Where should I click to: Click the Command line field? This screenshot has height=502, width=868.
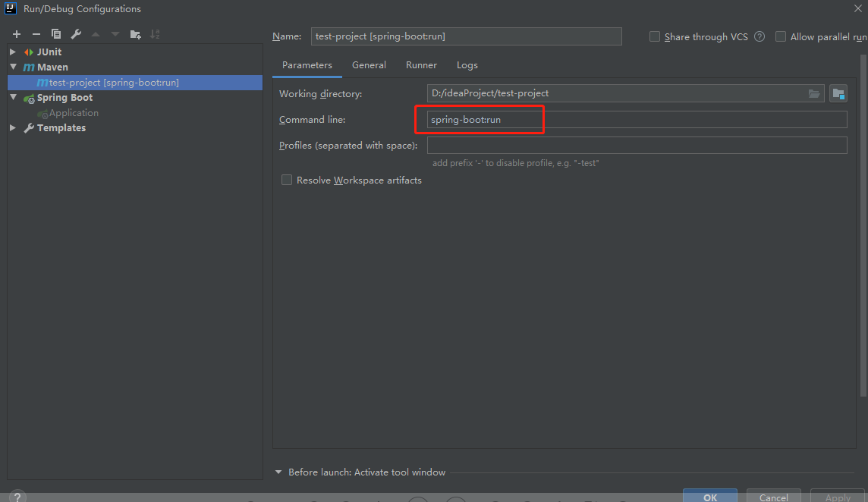pos(637,120)
